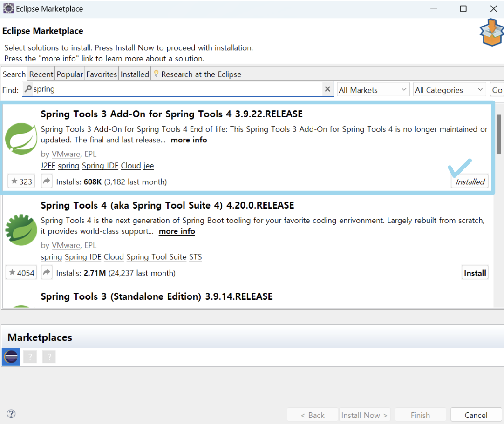This screenshot has height=424, width=504.
Task: Click VMware link under Spring Tools 4
Action: [66, 245]
